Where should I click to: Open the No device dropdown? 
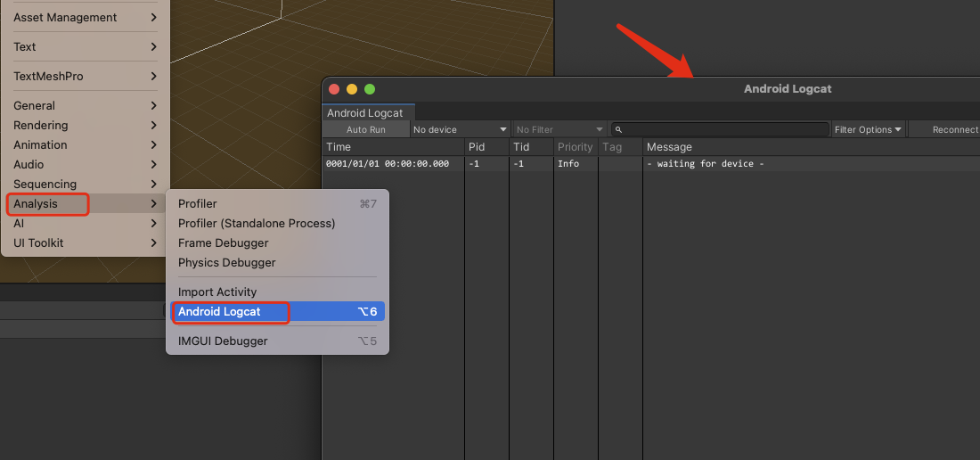click(x=460, y=129)
